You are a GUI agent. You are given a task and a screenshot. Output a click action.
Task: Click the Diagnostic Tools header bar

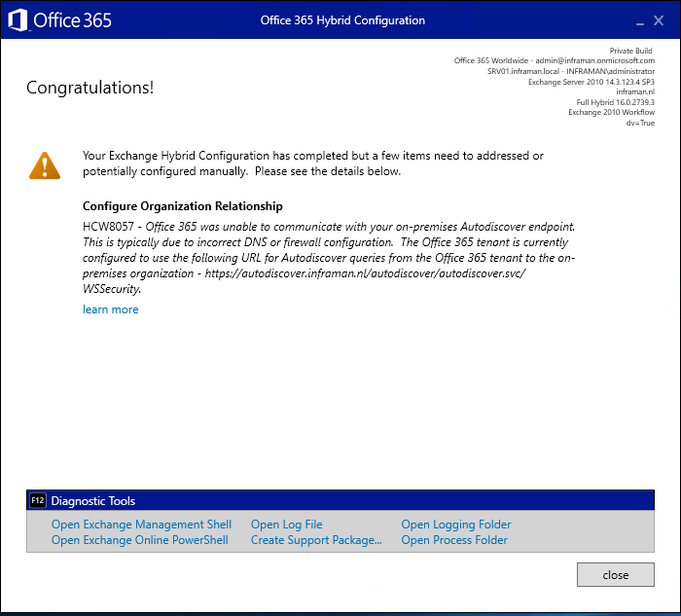[340, 500]
